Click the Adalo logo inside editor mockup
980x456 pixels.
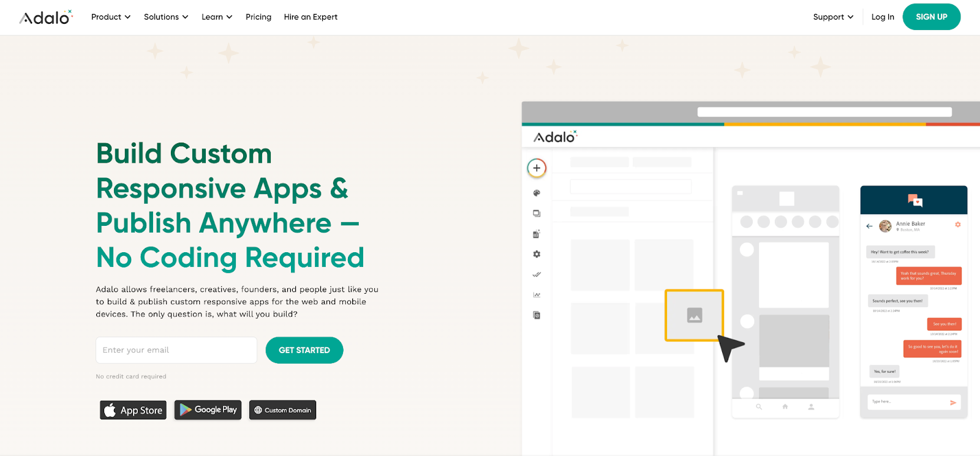click(555, 136)
